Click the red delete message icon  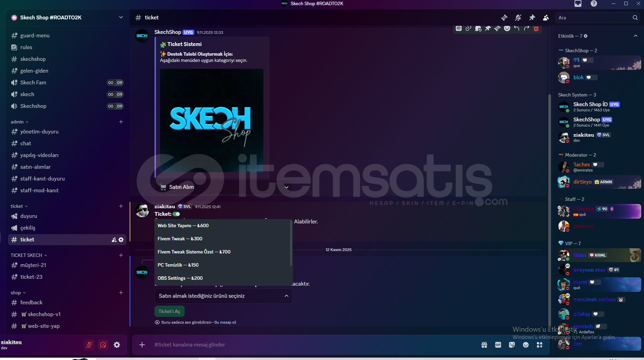click(x=536, y=29)
